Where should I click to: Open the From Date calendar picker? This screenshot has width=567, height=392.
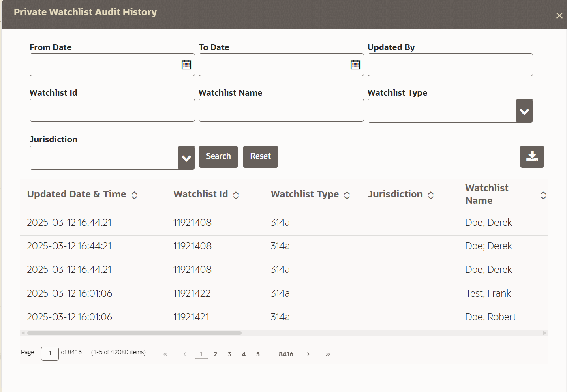click(x=186, y=64)
